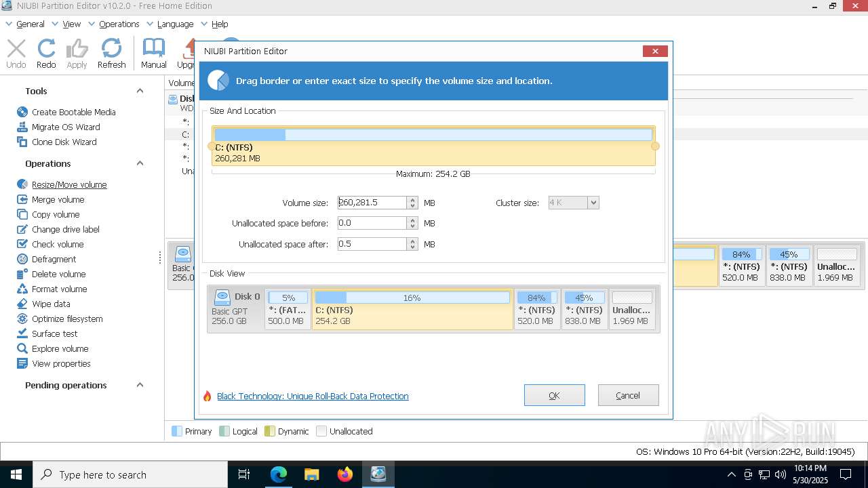Run Surface test operation
The image size is (868, 488).
click(47, 333)
